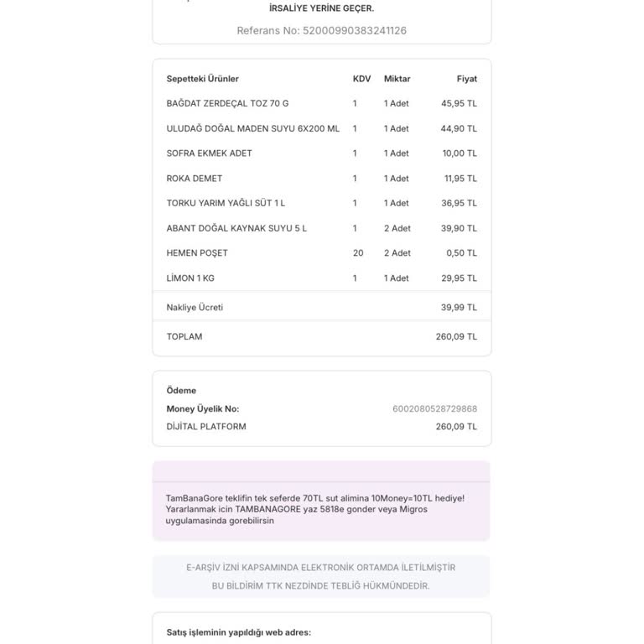Click the HEMEN POŞET item row

[x=322, y=253]
